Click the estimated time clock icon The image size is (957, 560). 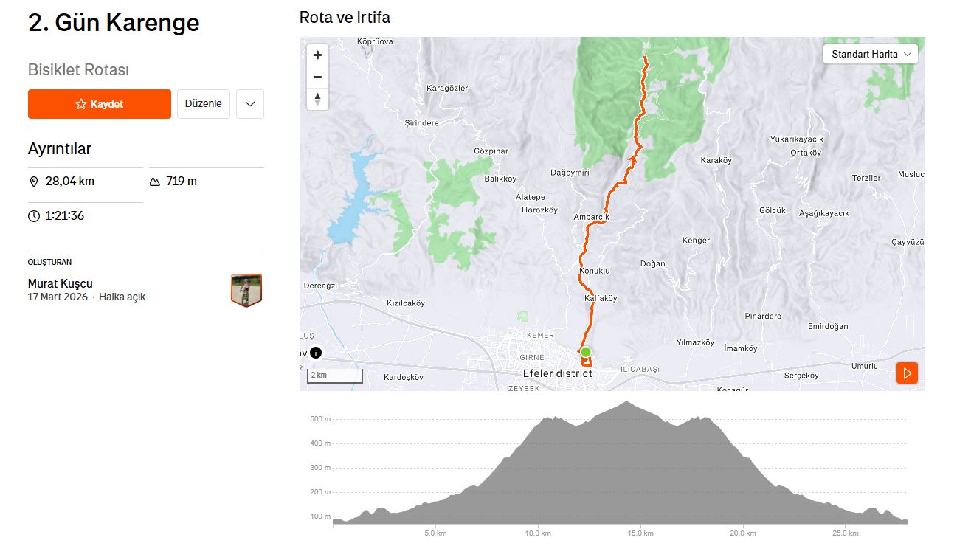(x=34, y=216)
